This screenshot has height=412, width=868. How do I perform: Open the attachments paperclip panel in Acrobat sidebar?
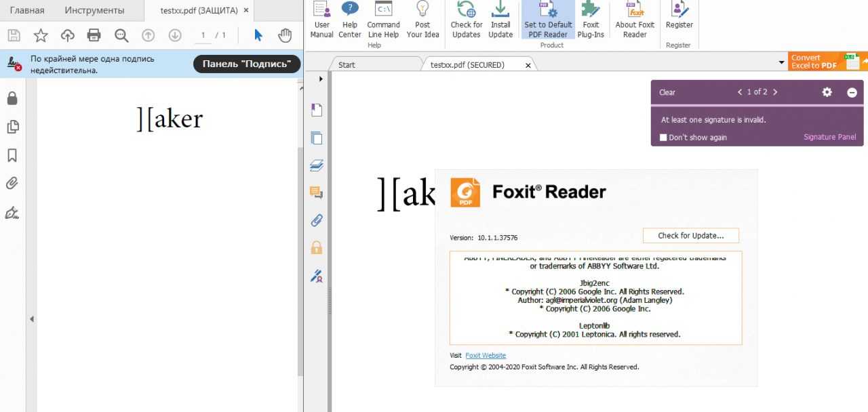[x=12, y=183]
